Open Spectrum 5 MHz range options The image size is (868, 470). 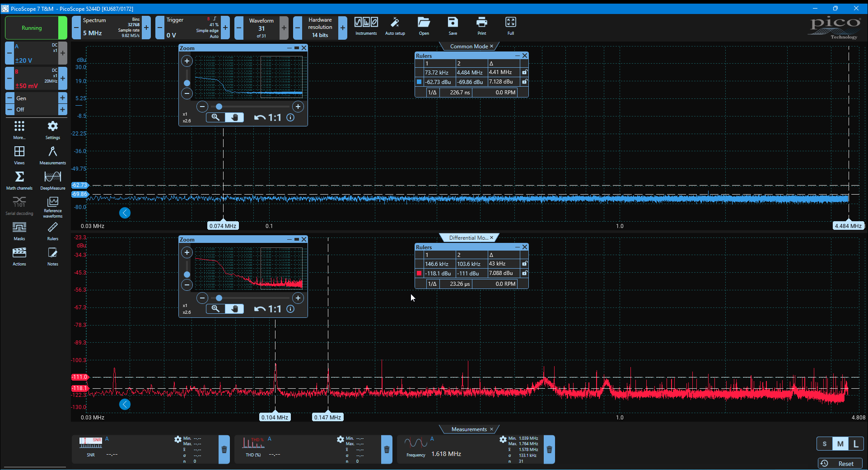pos(111,28)
